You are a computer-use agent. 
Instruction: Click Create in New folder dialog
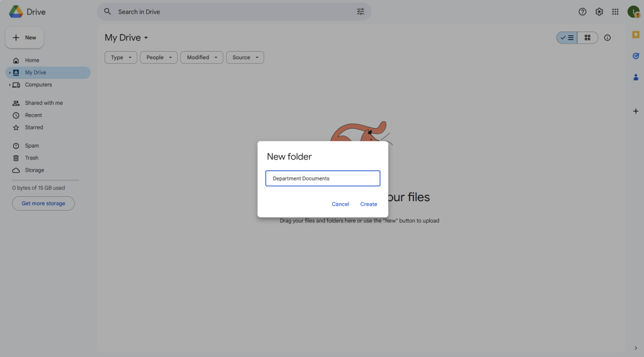pos(369,204)
